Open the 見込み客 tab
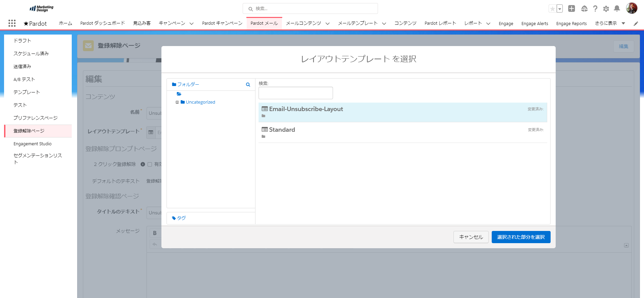 click(x=142, y=23)
